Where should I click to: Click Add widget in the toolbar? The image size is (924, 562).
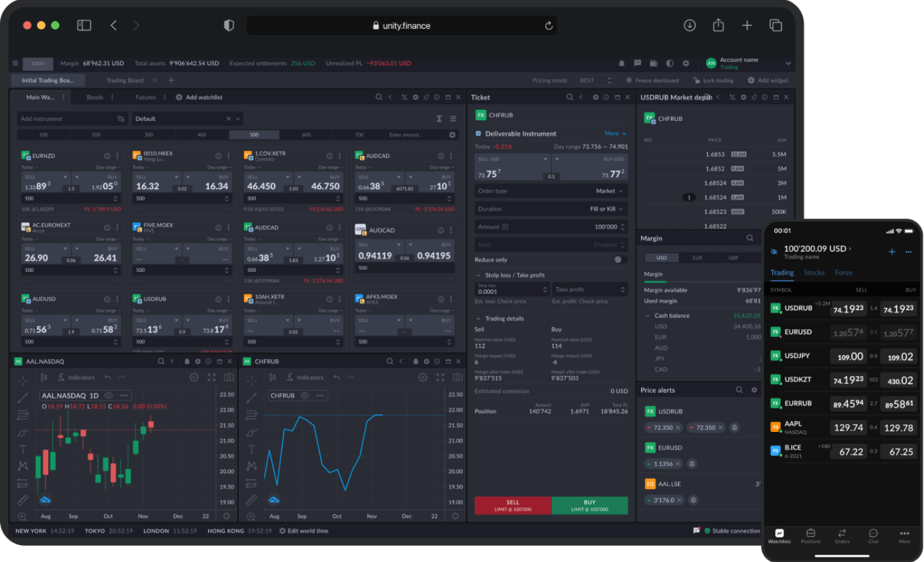(768, 81)
